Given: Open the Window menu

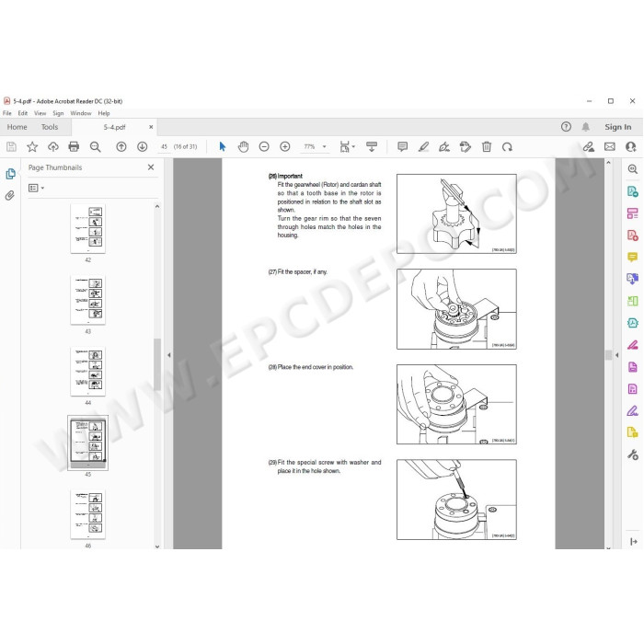Looking at the screenshot, I should point(81,113).
